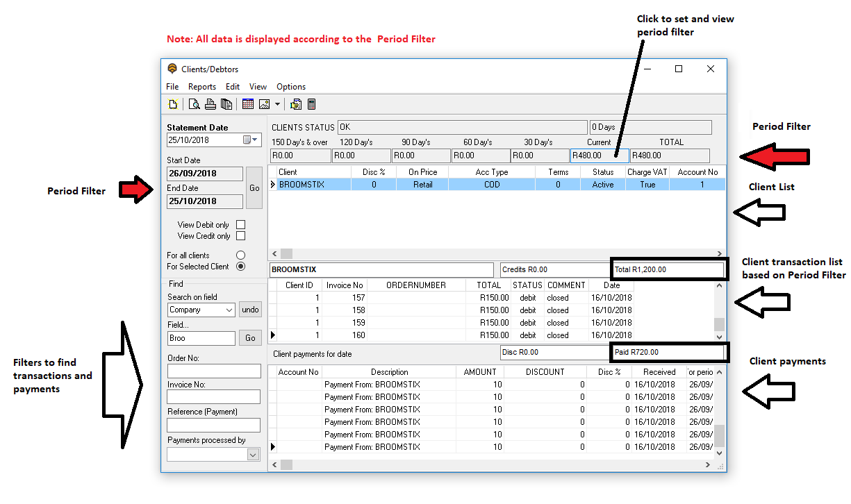
Task: Click the multiple pages toolbar icon
Action: [226, 104]
